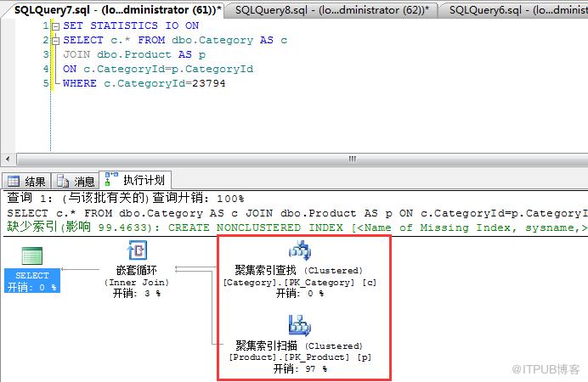Click the (Inner Join) label
588x382 pixels.
pos(137,282)
